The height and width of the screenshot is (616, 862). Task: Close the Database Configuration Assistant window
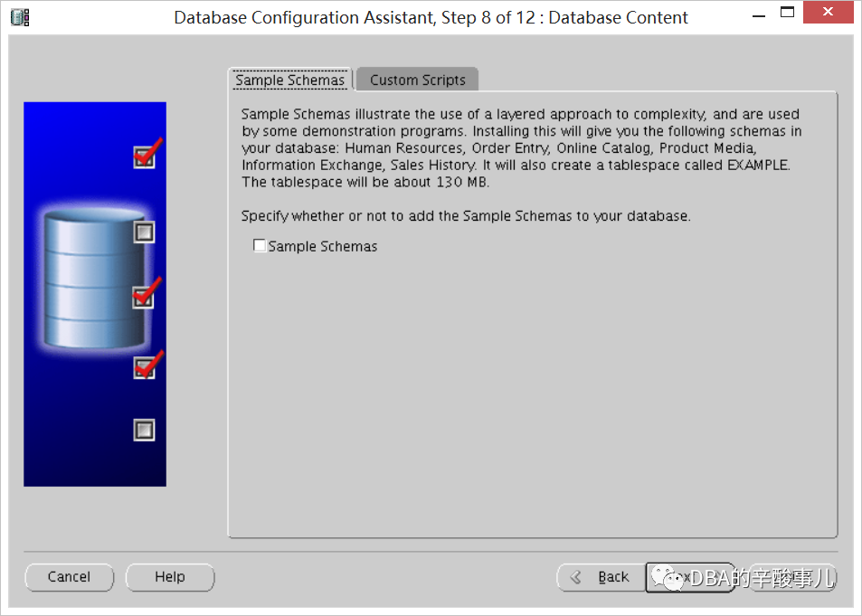pyautogui.click(x=828, y=12)
